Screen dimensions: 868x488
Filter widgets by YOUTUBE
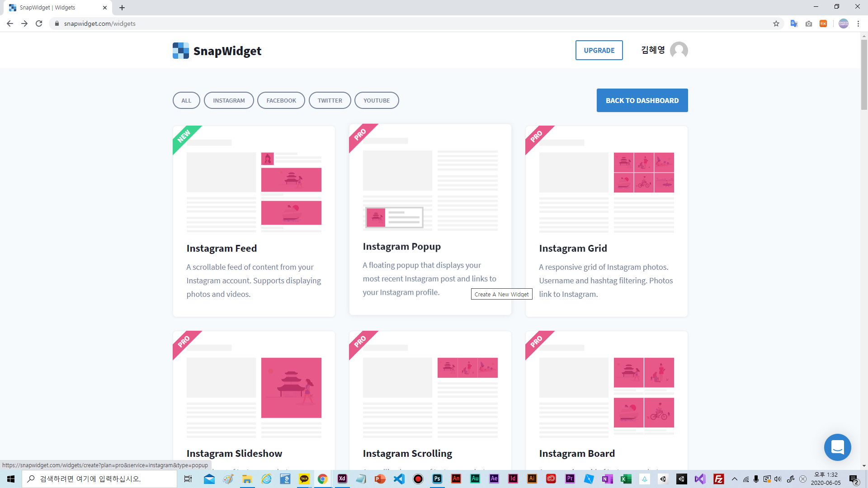point(377,100)
